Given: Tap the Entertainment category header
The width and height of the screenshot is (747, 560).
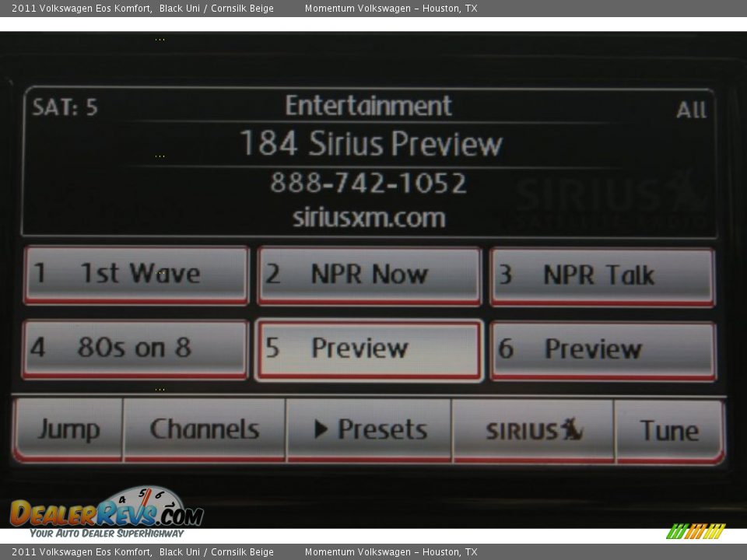Looking at the screenshot, I should click(368, 106).
